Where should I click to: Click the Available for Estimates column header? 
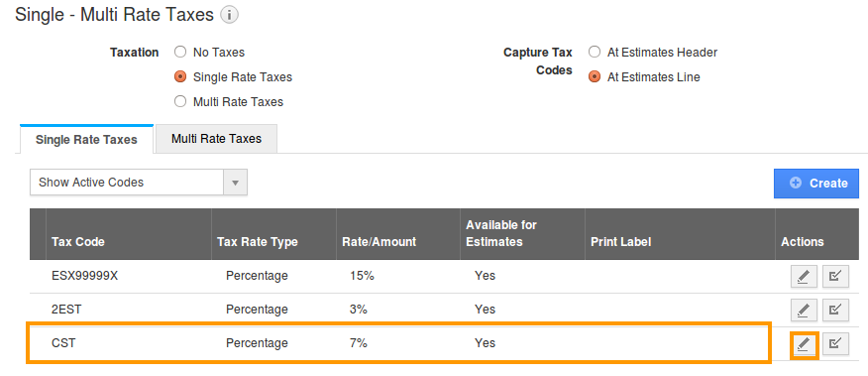click(522, 234)
